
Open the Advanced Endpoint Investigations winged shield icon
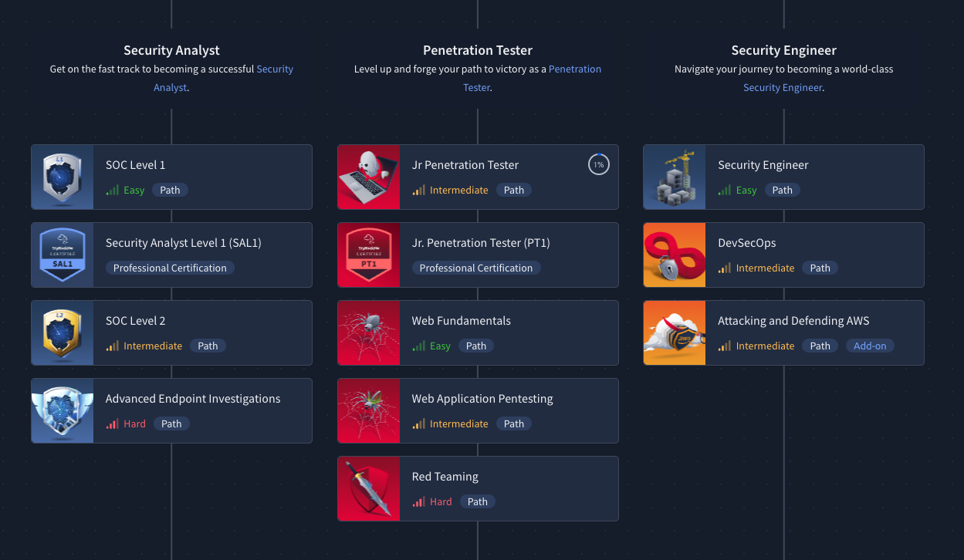(x=63, y=411)
